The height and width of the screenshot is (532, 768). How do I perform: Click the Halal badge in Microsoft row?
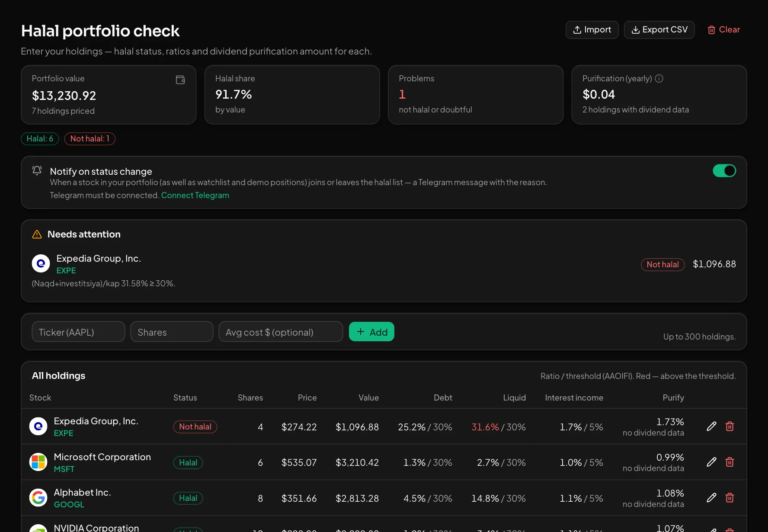coord(188,463)
